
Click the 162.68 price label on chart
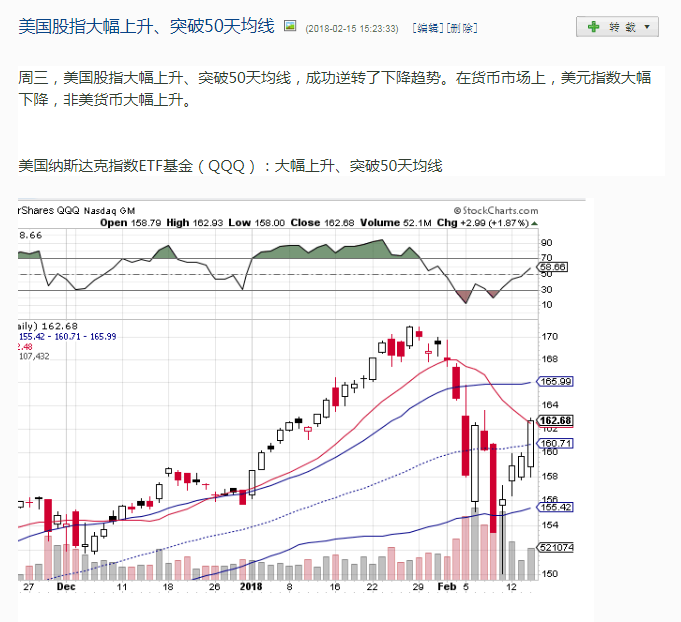click(555, 420)
